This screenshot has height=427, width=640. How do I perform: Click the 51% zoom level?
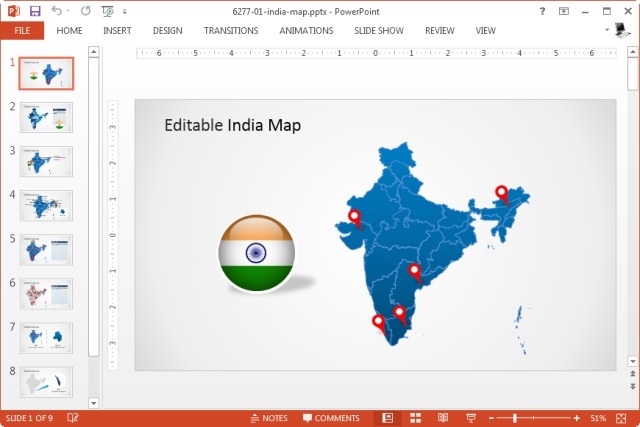point(598,418)
